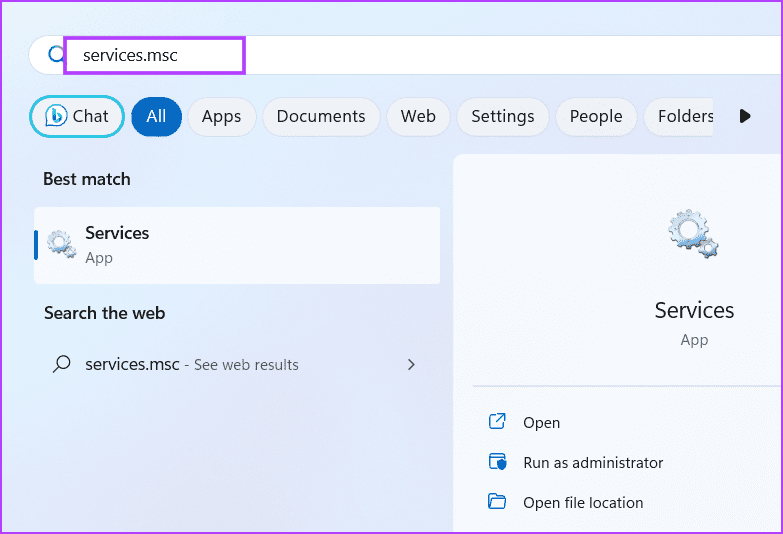Switch to the Folders filter tab
This screenshot has height=534, width=783.
679,116
